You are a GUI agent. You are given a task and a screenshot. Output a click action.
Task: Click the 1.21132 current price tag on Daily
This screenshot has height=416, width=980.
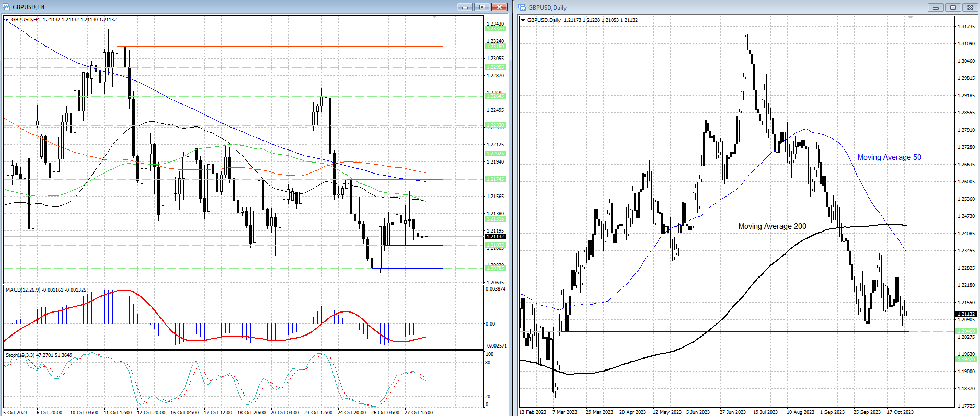tap(966, 314)
